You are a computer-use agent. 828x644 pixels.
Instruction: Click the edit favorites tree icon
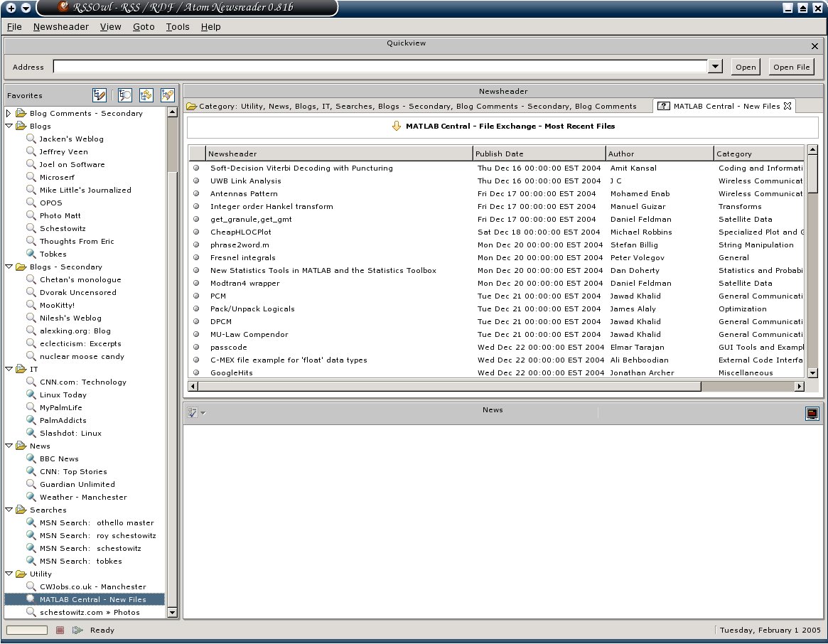[100, 95]
